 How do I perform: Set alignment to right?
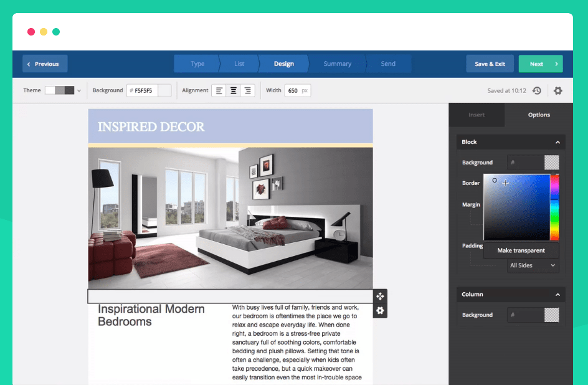point(247,90)
